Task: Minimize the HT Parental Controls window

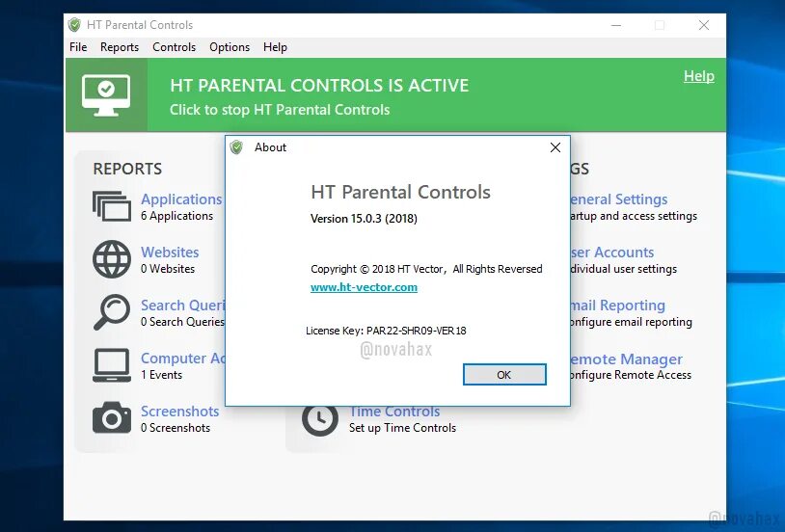Action: coord(616,25)
